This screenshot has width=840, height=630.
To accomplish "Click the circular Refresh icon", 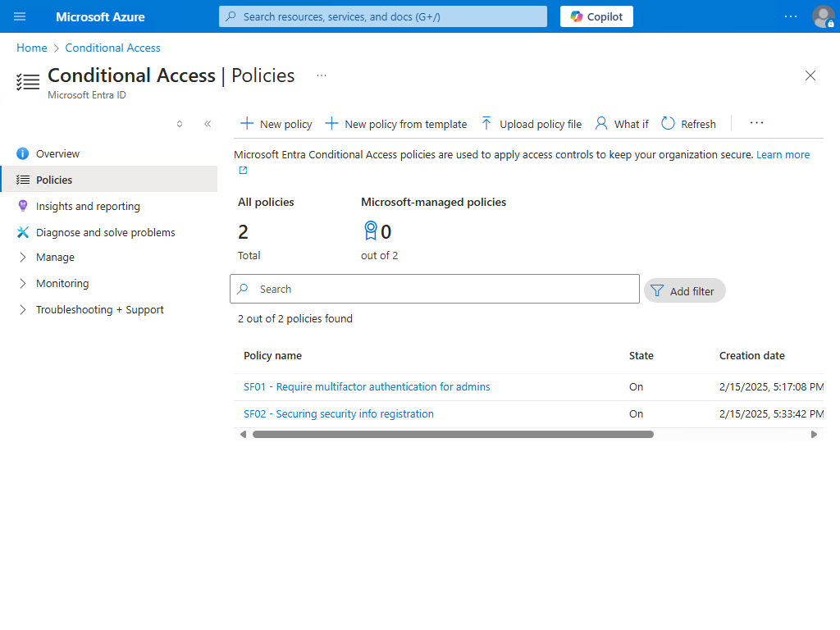I will tap(668, 123).
